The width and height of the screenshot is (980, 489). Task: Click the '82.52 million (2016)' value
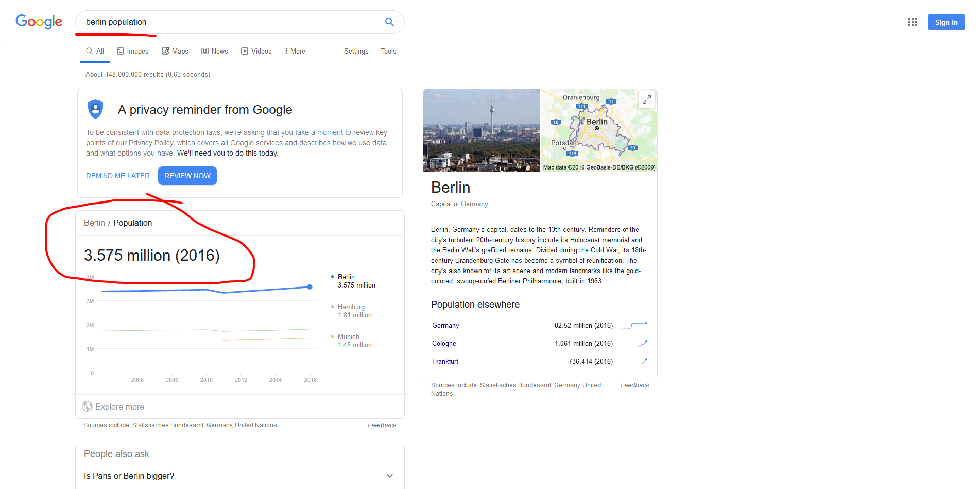(583, 325)
